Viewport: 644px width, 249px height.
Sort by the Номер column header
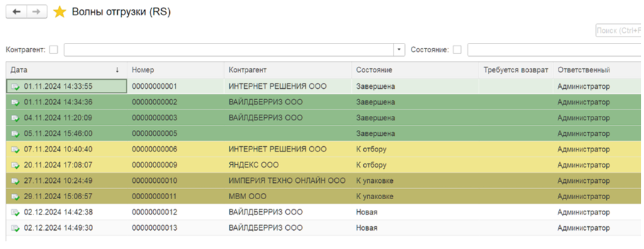click(176, 70)
